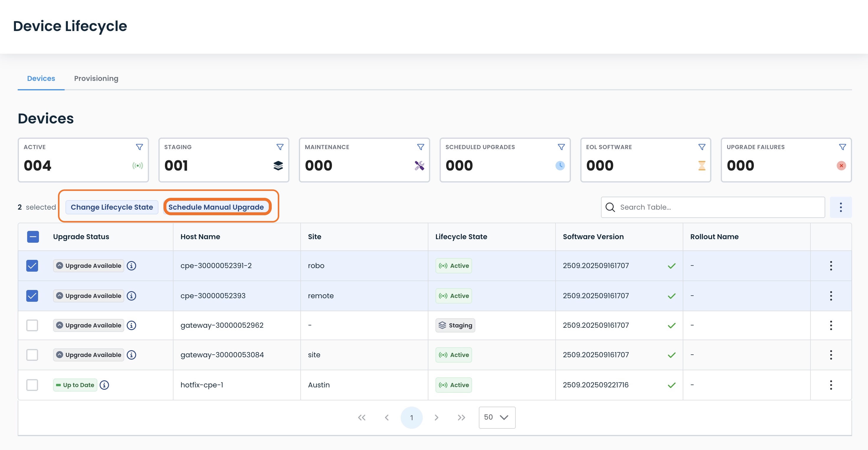Click the Maintenance card filter icon

[x=420, y=147]
